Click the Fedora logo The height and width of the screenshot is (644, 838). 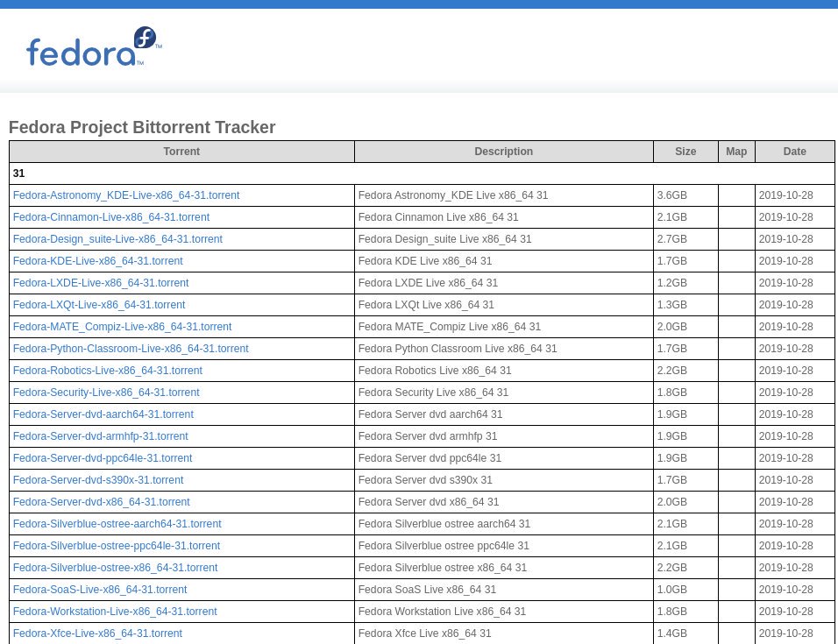click(x=94, y=46)
